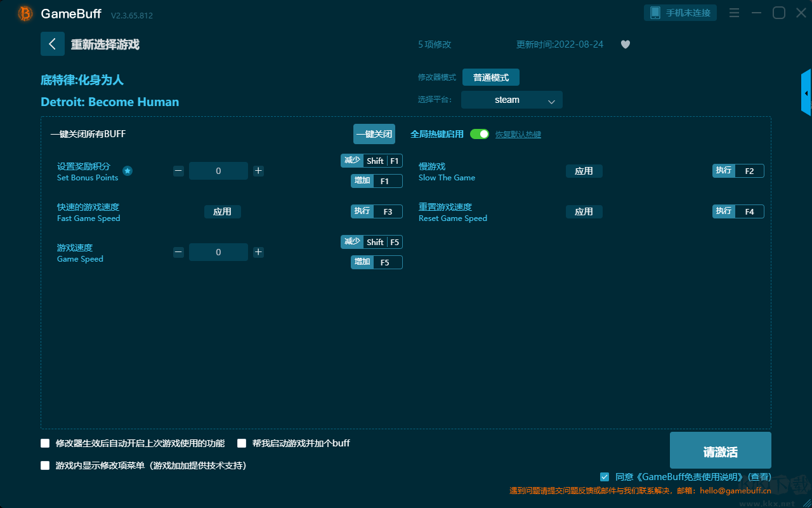Screen dimensions: 812x508
Task: Apply the Fast Game Speed buff
Action: pos(223,211)
